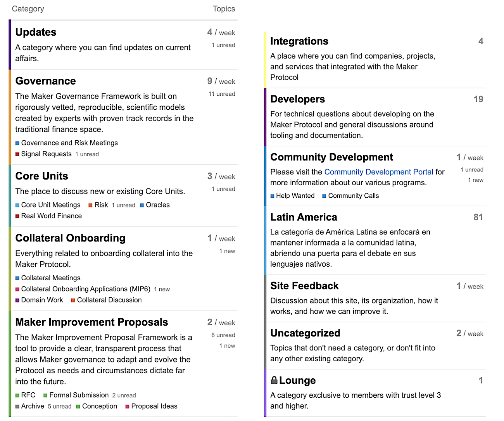
Task: Click the purple square beside Domain Work
Action: [x=17, y=300]
